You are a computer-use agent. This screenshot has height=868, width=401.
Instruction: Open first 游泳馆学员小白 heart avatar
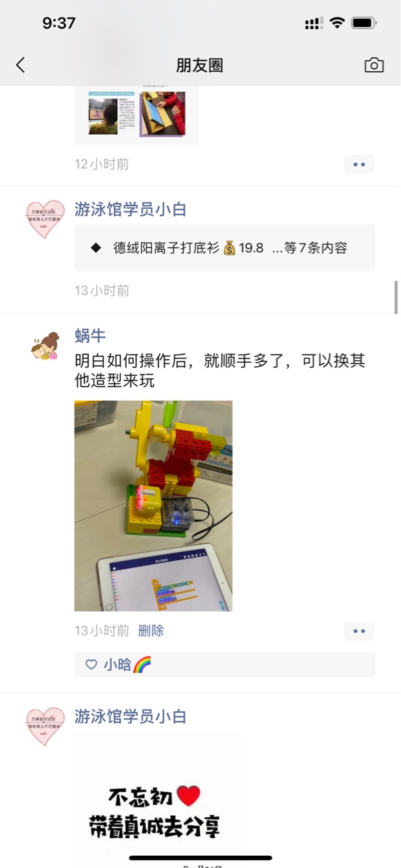[45, 219]
